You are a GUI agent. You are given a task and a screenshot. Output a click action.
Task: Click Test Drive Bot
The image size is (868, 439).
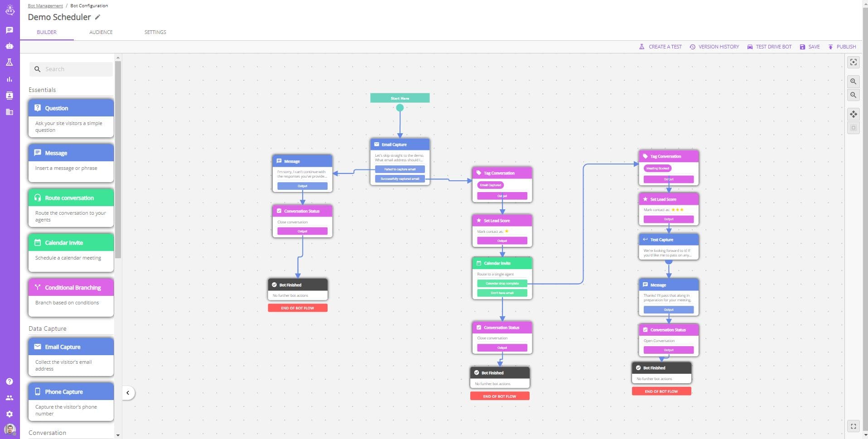click(x=769, y=47)
